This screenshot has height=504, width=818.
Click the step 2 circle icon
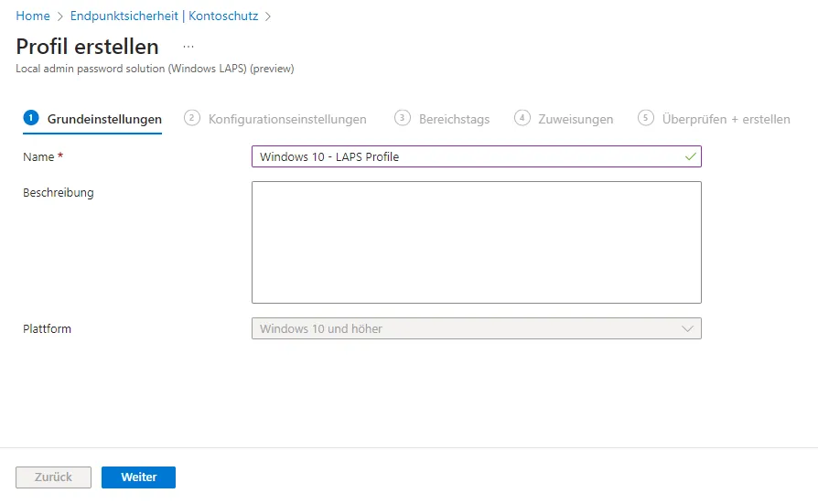tap(192, 118)
